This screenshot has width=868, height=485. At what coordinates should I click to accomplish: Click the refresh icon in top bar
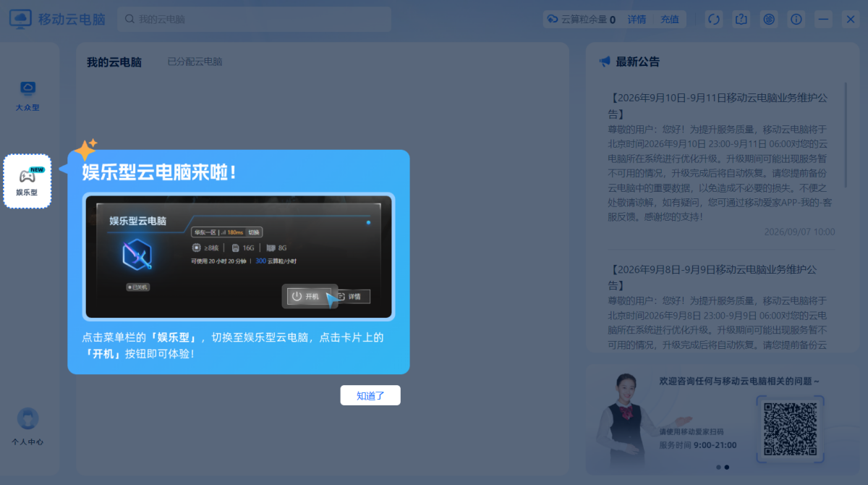pos(714,20)
